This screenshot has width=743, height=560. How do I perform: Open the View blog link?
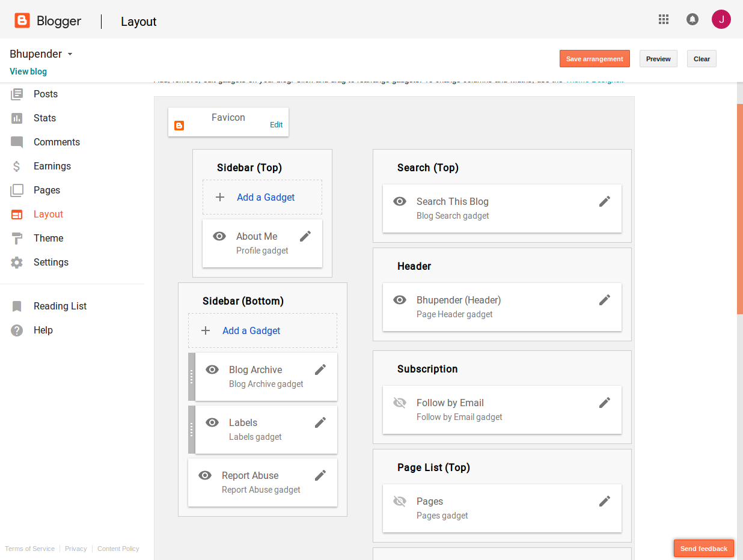[28, 72]
